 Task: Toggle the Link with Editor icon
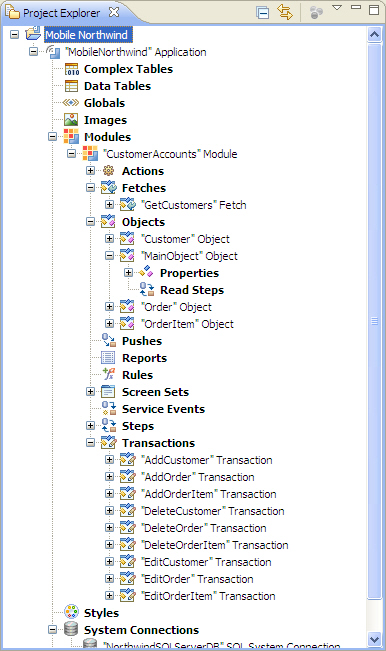[285, 12]
